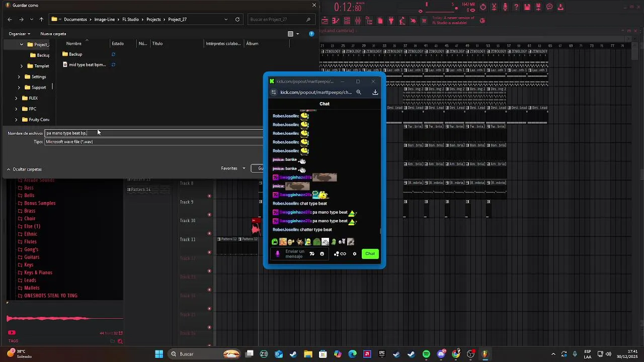Open the file type combo box
This screenshot has width=644, height=362.
tap(154, 142)
